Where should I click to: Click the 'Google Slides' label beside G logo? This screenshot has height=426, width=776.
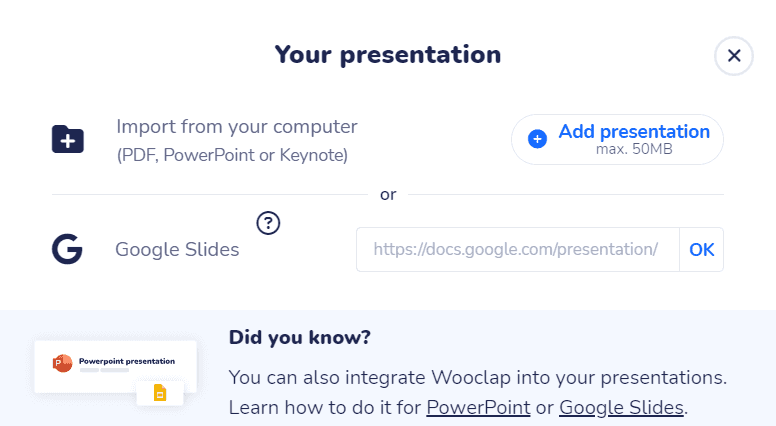[177, 249]
